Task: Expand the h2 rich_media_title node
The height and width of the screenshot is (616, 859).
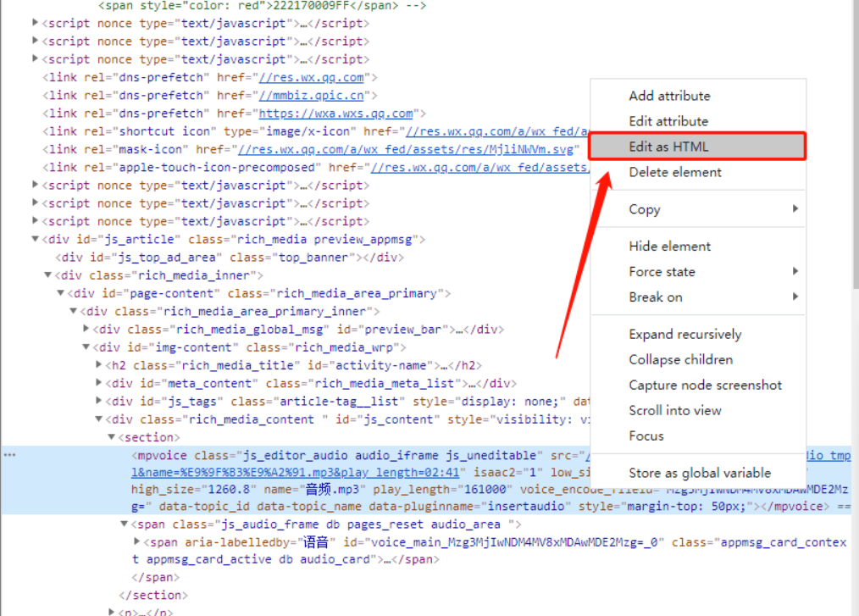Action: [x=98, y=365]
